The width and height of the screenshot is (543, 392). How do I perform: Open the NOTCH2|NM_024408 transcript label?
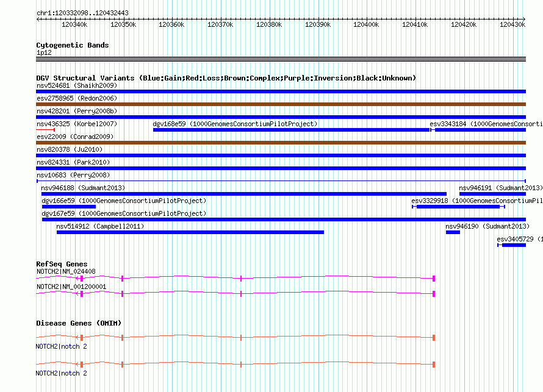click(x=66, y=271)
